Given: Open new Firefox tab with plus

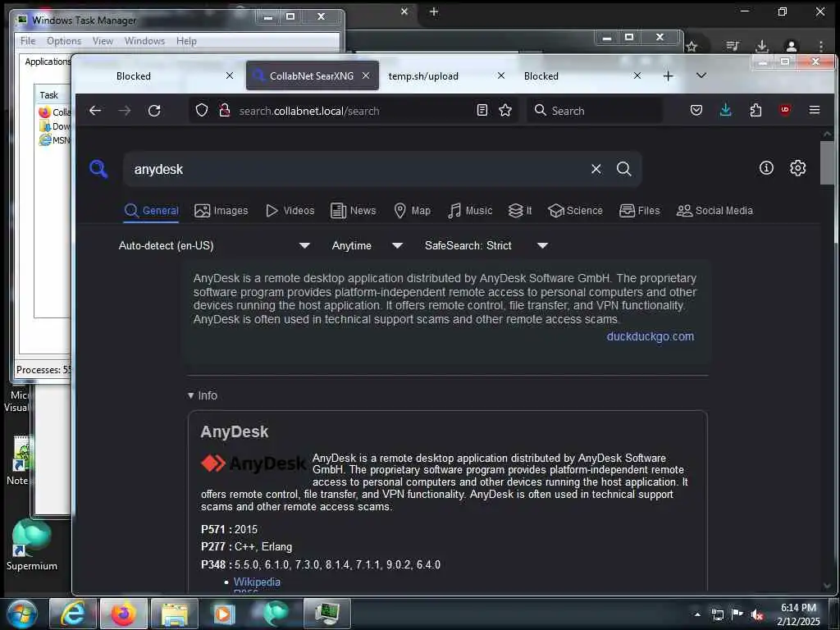Looking at the screenshot, I should coord(668,76).
